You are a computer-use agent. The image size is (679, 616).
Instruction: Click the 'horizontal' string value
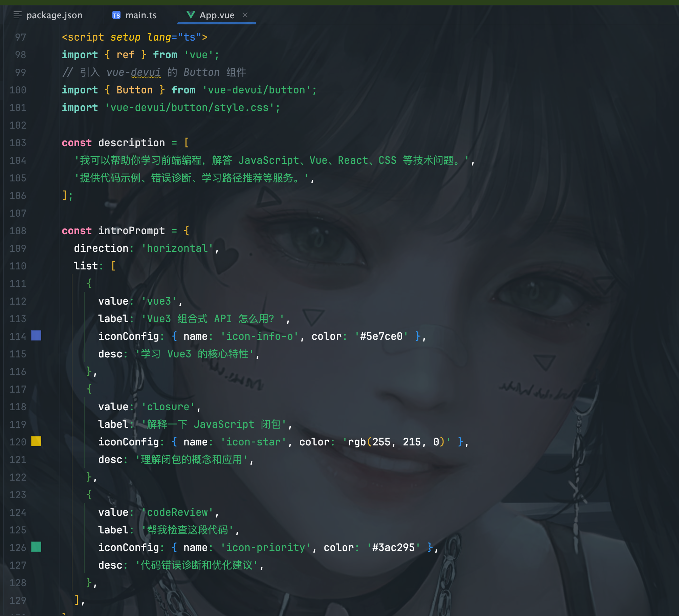pyautogui.click(x=177, y=248)
